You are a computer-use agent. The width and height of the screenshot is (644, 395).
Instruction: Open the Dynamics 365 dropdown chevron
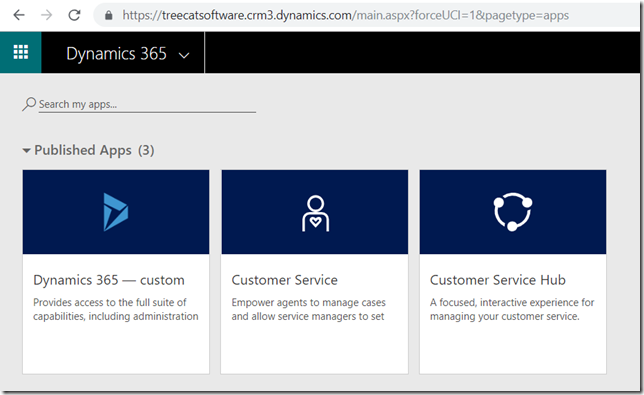click(184, 55)
